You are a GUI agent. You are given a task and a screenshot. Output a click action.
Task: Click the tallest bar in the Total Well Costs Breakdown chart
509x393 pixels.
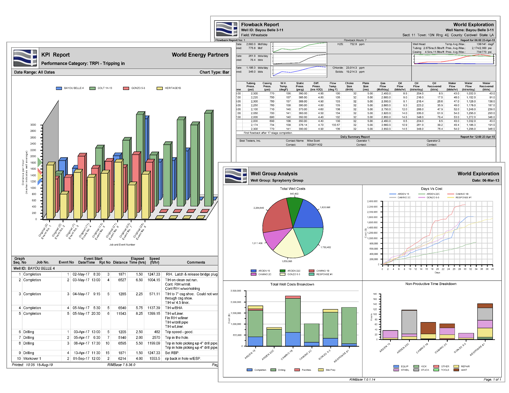293,321
